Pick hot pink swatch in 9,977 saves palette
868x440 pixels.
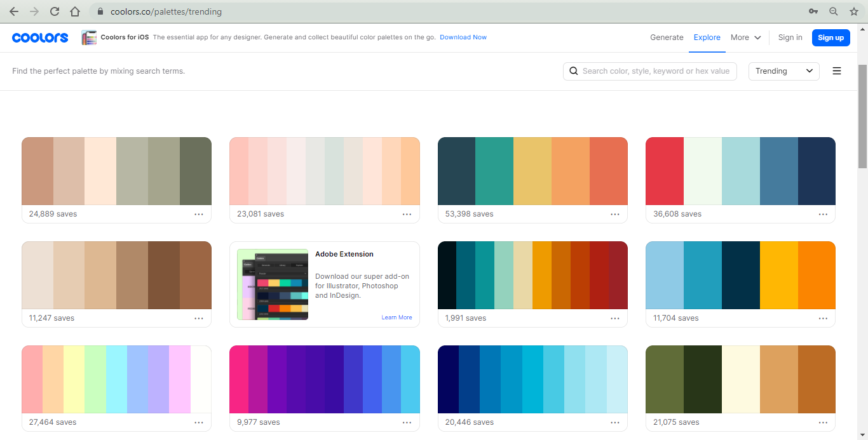[239, 379]
